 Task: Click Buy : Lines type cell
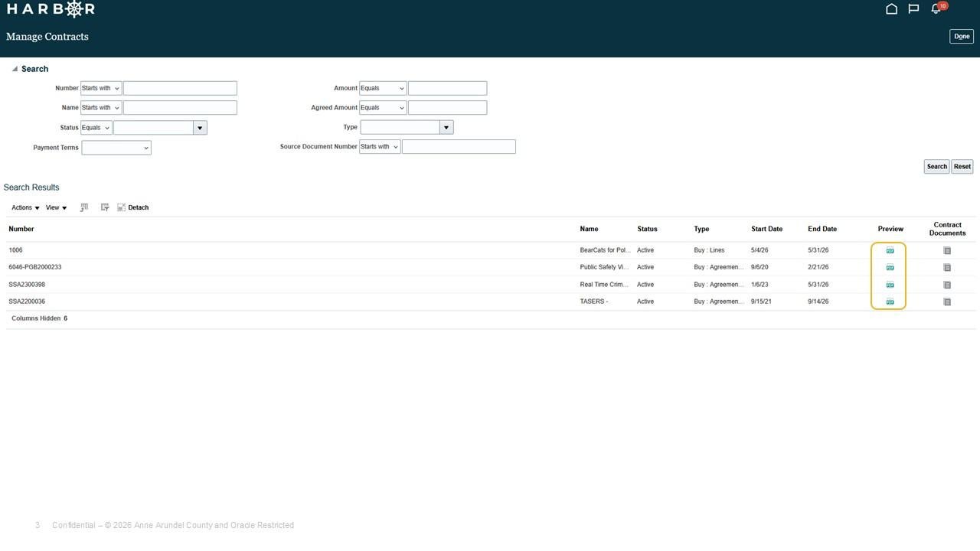tap(709, 250)
